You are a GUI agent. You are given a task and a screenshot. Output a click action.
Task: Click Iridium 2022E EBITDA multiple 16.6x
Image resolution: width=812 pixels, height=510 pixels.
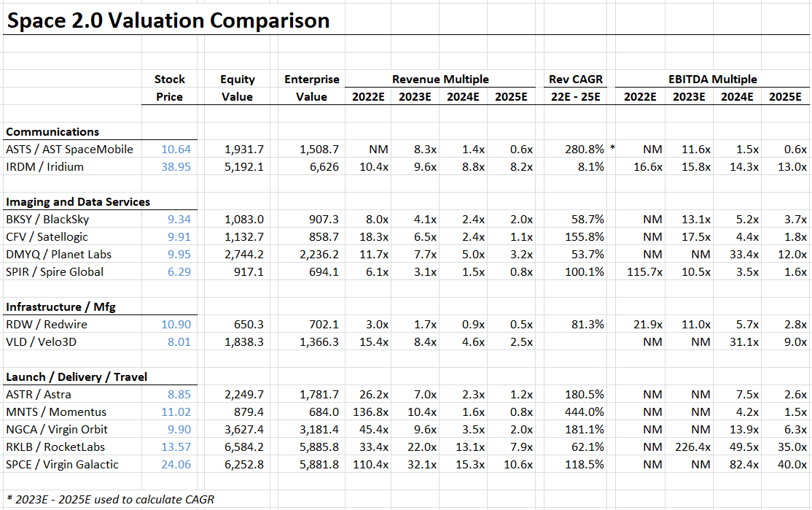click(648, 167)
